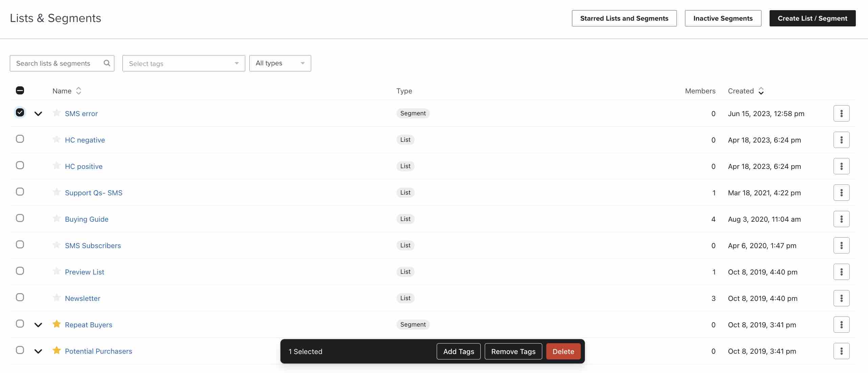Click the Inactive Segments tab

coord(723,18)
